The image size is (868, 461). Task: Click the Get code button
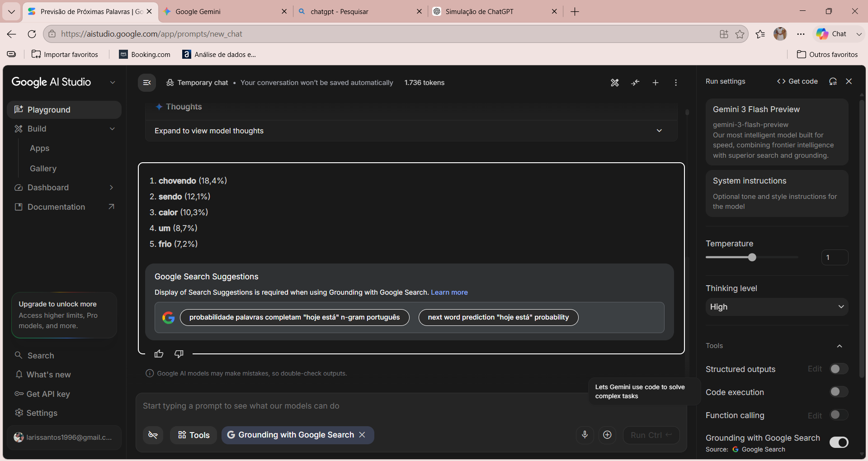coord(797,81)
